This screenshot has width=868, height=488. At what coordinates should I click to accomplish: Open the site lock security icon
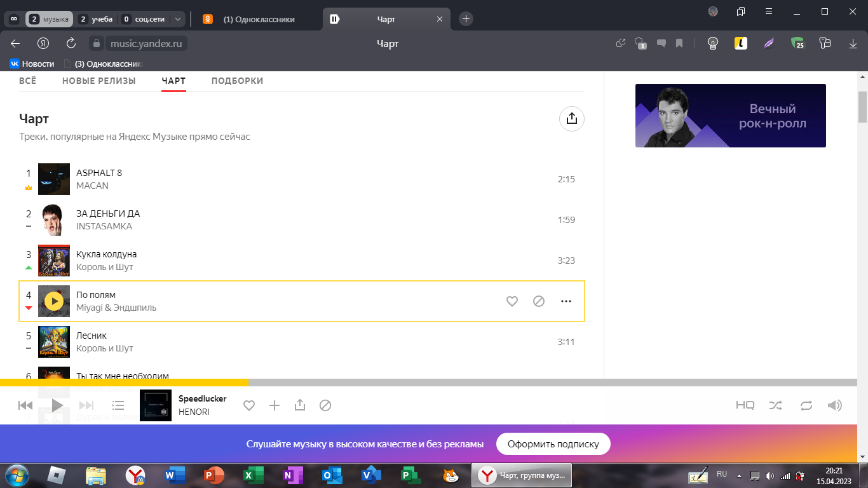[97, 44]
